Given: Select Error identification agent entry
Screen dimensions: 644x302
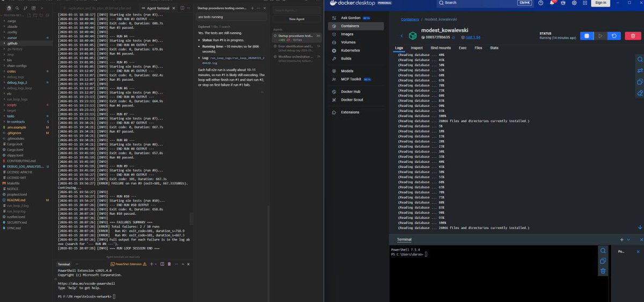Looking at the screenshot, I should point(296,48).
